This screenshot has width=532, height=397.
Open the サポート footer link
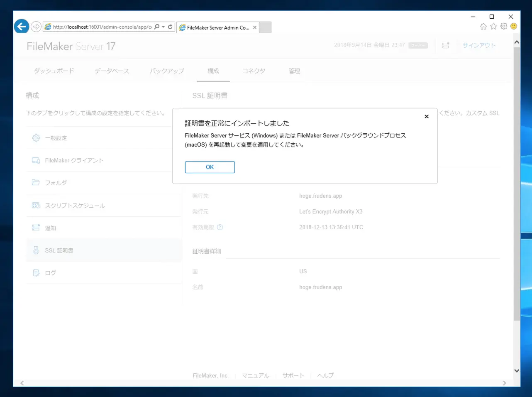click(x=293, y=375)
